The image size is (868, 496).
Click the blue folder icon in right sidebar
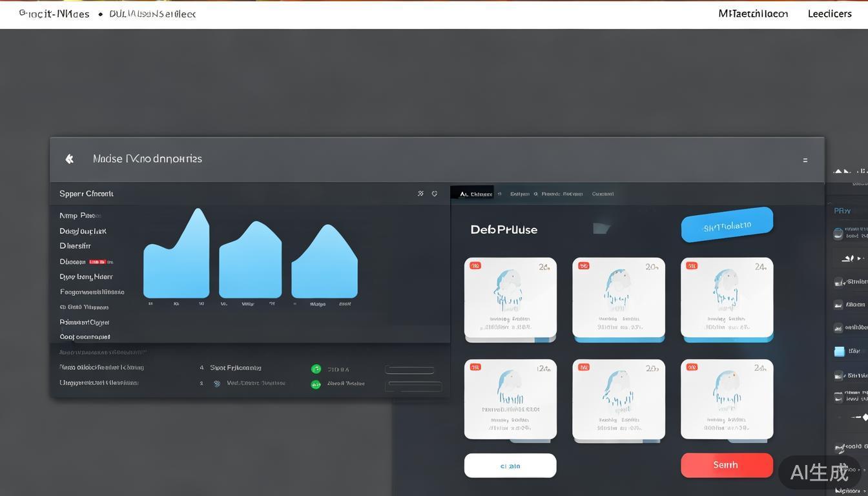(839, 351)
